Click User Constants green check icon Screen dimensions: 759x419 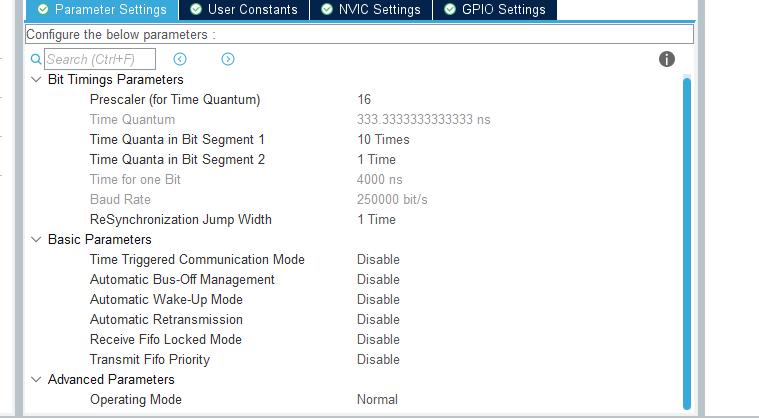pyautogui.click(x=195, y=10)
